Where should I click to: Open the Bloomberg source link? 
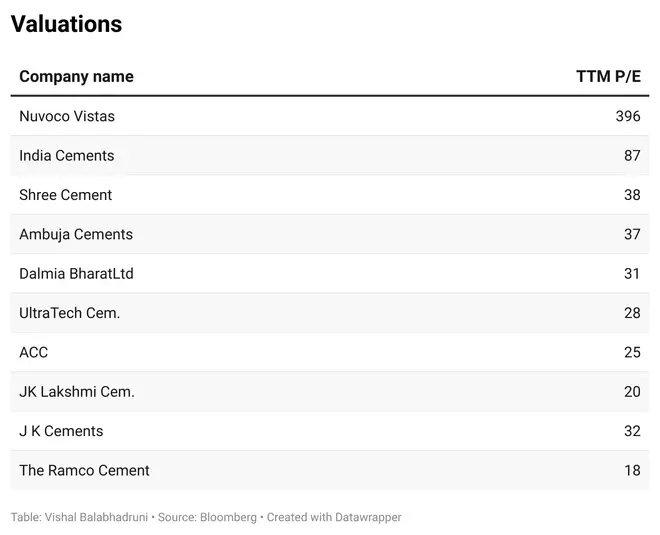tap(228, 517)
